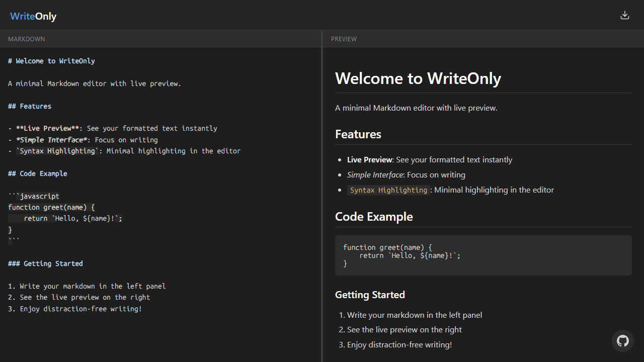Click the '`Syntax Highlighting`' line in editor
The image size is (644, 362).
click(124, 151)
